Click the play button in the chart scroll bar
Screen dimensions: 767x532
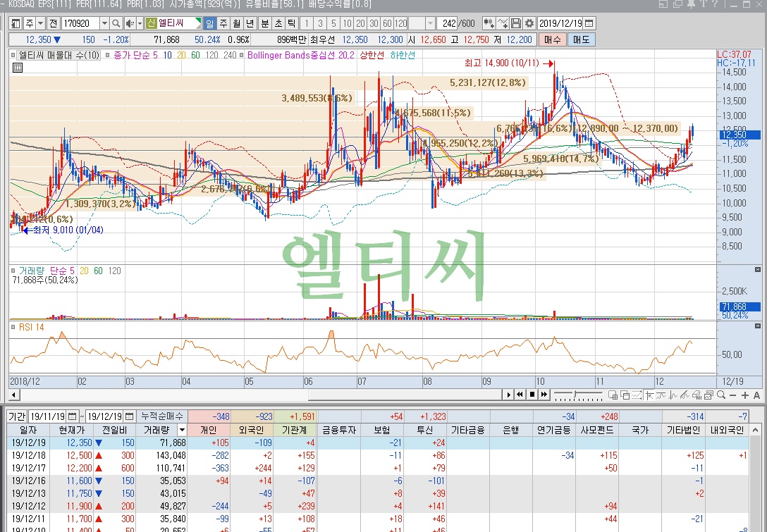[509, 395]
